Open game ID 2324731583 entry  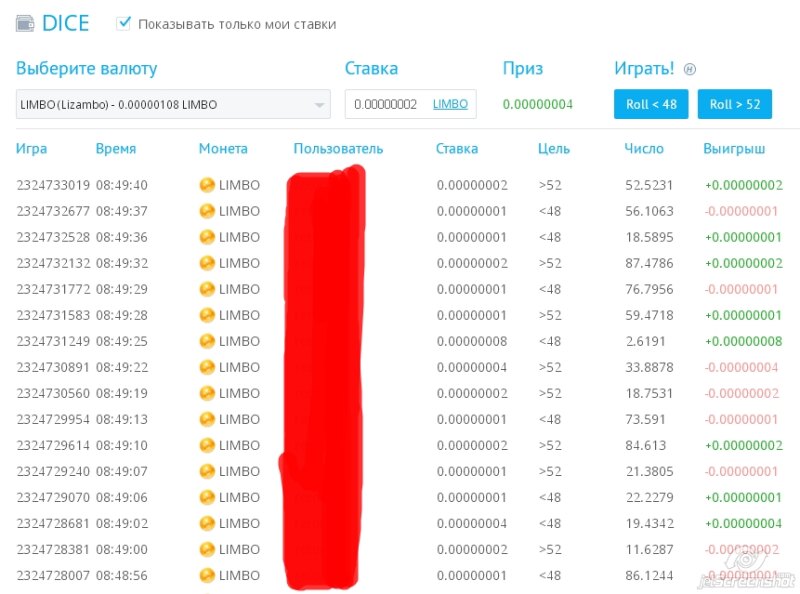point(53,315)
